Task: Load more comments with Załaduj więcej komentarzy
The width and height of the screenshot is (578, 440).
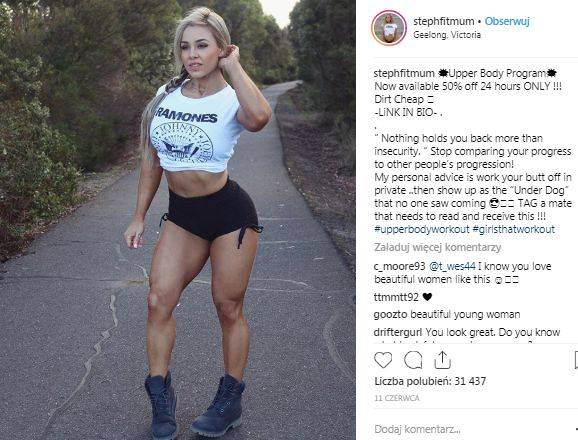Action: point(438,247)
